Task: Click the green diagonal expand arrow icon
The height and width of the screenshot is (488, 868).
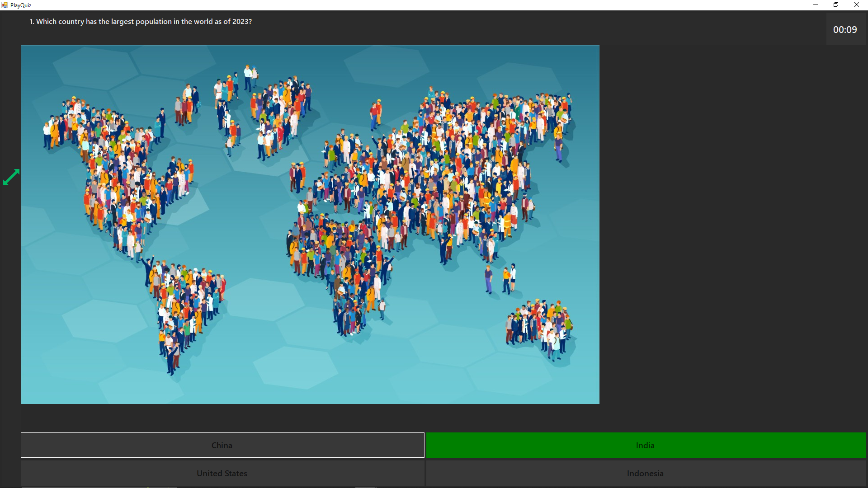Action: (11, 177)
